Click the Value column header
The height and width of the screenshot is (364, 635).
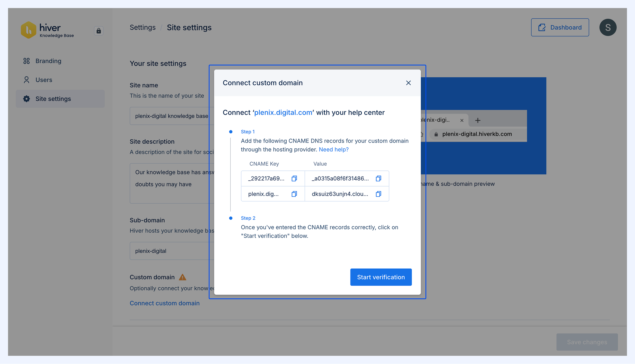coord(320,164)
